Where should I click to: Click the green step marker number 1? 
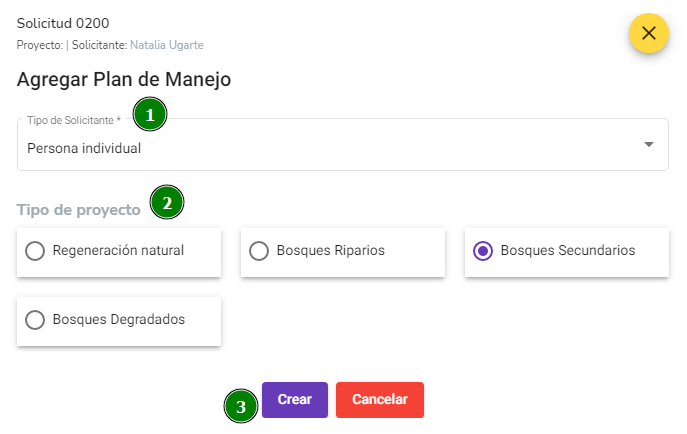[150, 114]
